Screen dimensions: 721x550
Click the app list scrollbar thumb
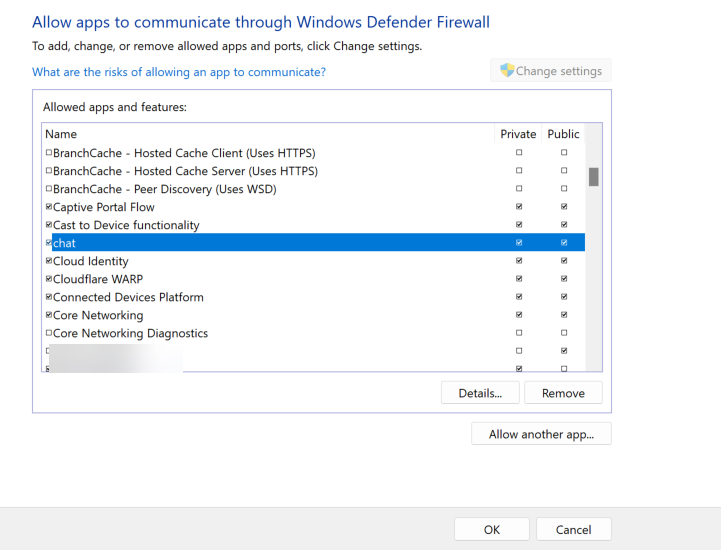tap(594, 177)
